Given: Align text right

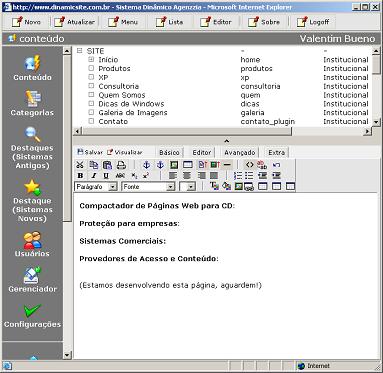Looking at the screenshot, I should [x=201, y=176].
